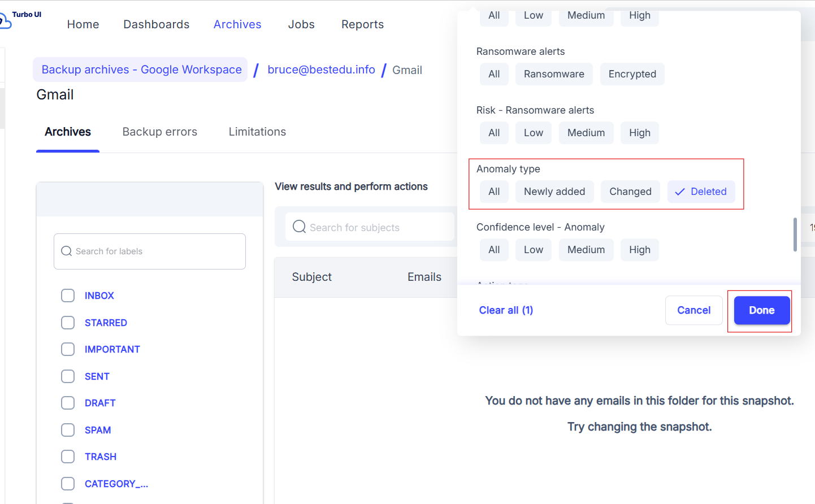Image resolution: width=815 pixels, height=504 pixels.
Task: Click the magnifier icon in subjects search
Action: (x=299, y=227)
